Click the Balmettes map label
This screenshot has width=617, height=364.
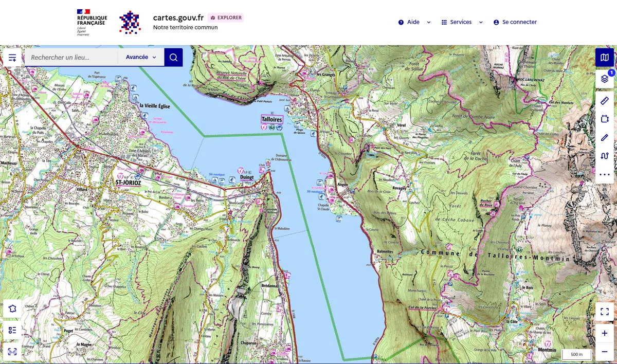point(385,251)
